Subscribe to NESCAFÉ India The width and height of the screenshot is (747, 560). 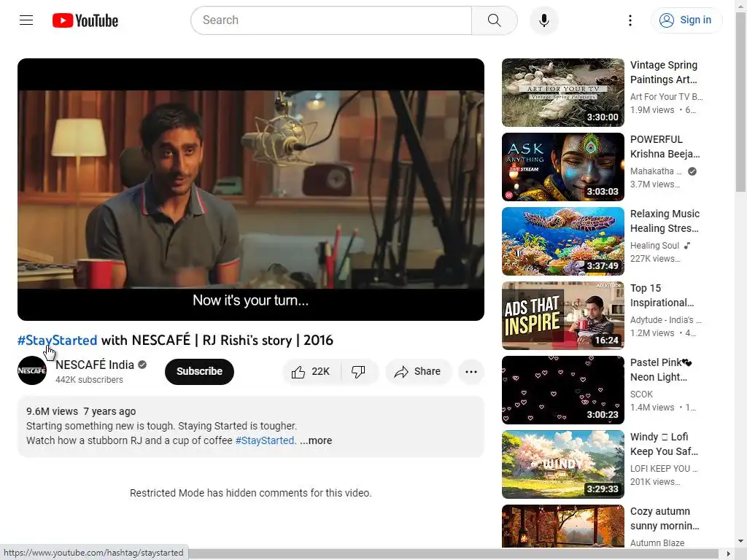point(199,371)
